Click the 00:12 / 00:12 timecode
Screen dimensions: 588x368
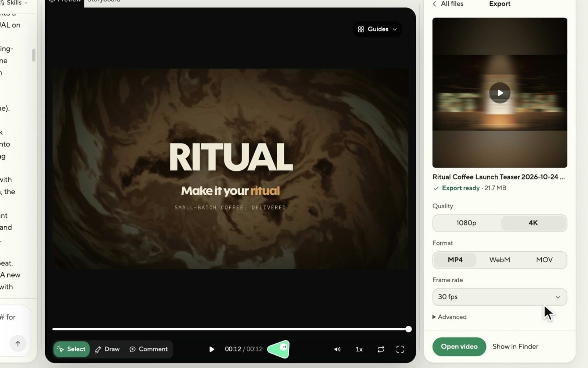(244, 349)
